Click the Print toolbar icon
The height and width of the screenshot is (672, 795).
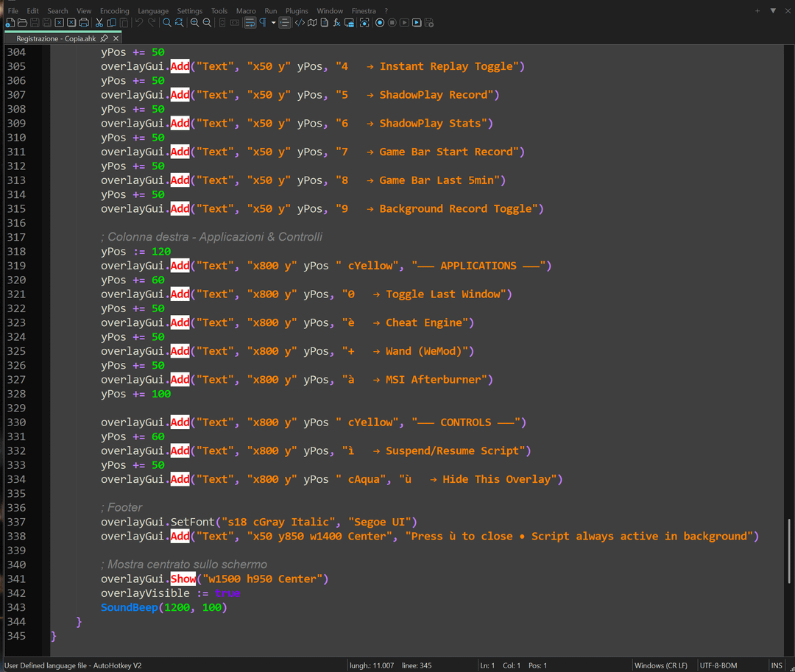click(x=84, y=23)
